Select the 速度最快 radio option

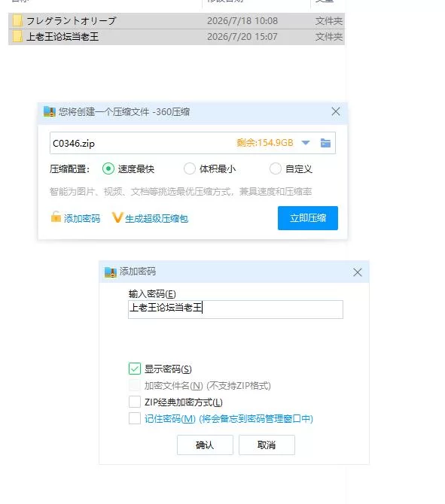point(108,169)
